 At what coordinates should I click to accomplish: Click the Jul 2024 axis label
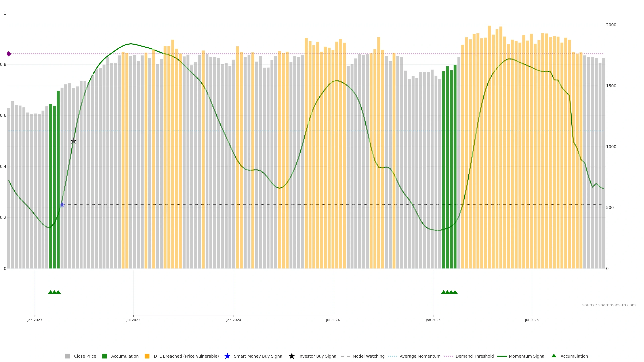(x=333, y=320)
